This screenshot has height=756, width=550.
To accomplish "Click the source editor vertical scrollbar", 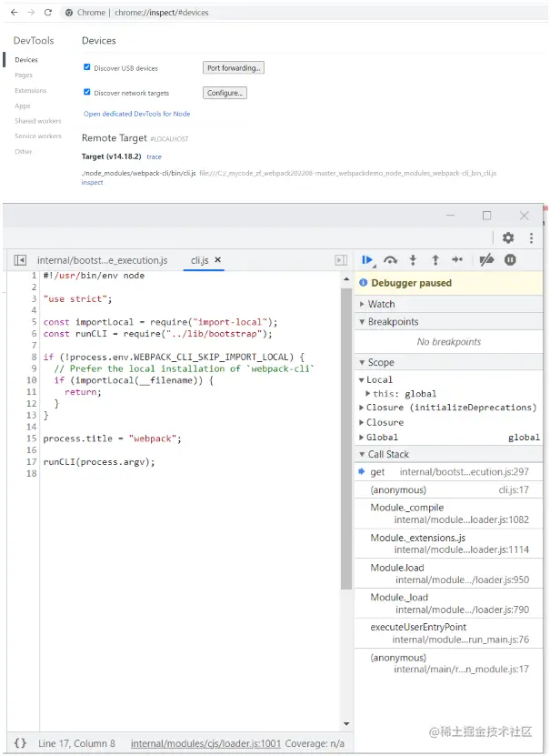I will point(346,438).
